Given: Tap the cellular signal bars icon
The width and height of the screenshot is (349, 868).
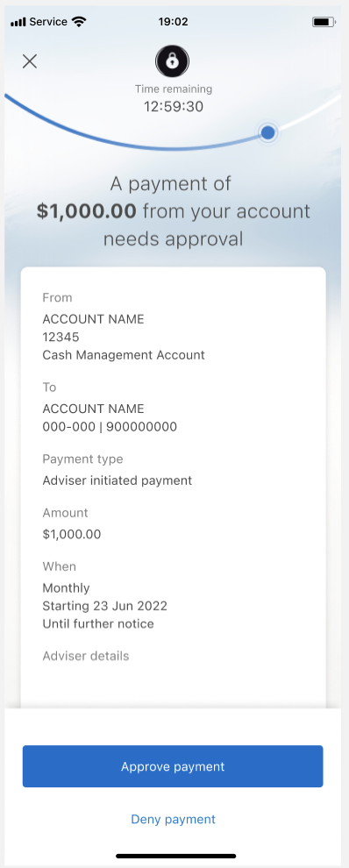Looking at the screenshot, I should pyautogui.click(x=18, y=22).
